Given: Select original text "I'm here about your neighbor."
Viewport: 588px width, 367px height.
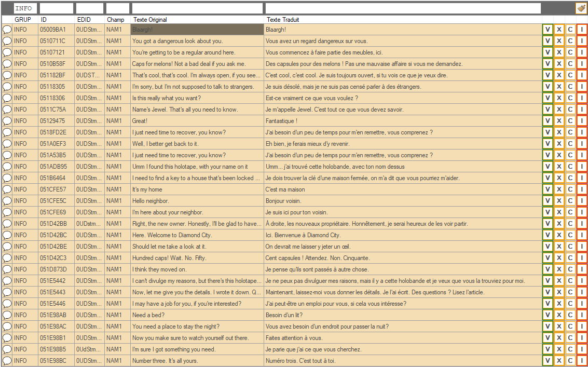Looking at the screenshot, I should [x=168, y=212].
